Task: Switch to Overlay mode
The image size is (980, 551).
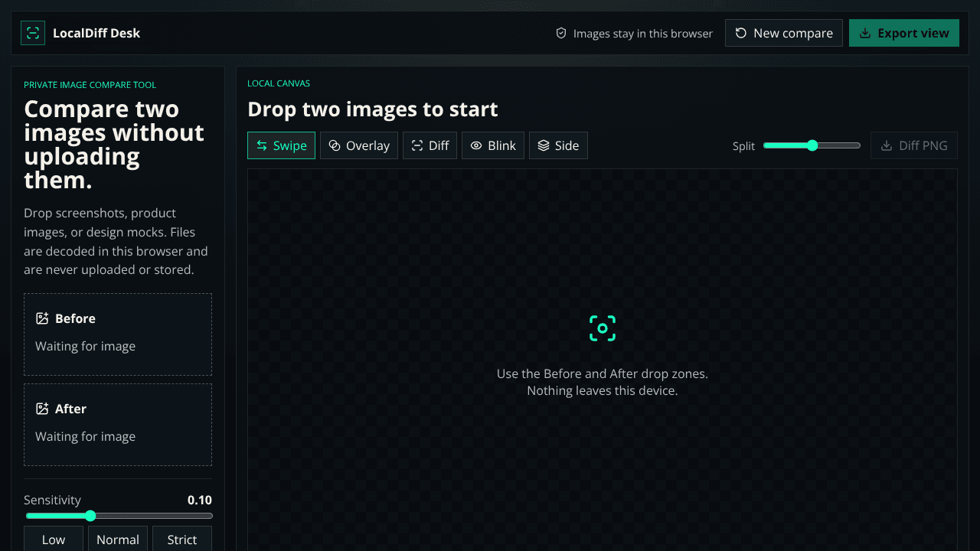Action: pos(359,145)
